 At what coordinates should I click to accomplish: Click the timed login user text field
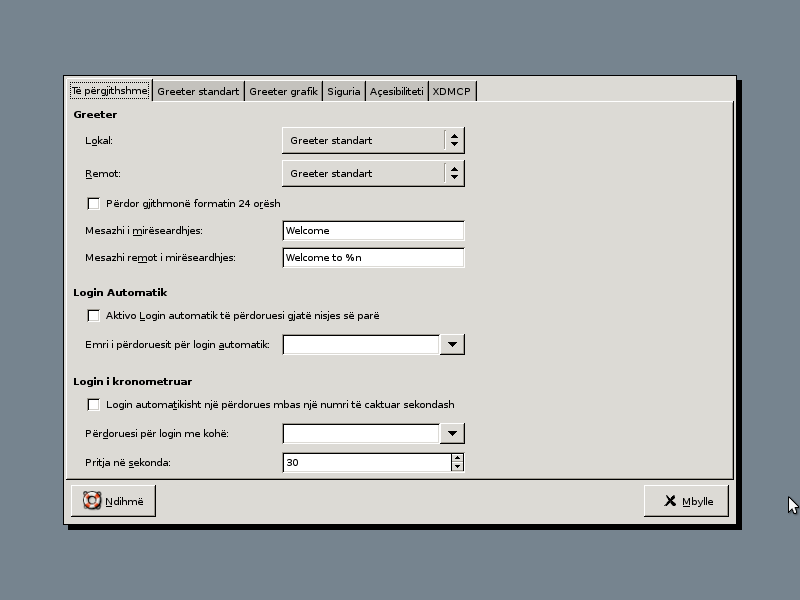(361, 433)
